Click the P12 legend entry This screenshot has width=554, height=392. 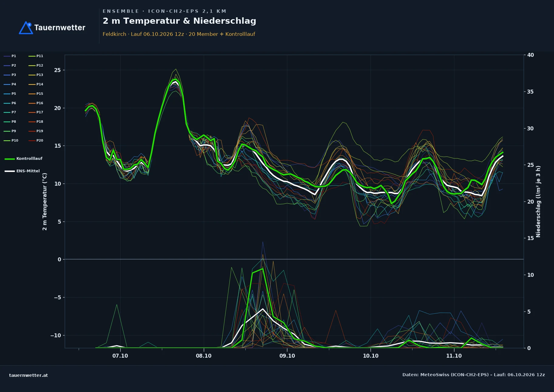tap(36, 65)
